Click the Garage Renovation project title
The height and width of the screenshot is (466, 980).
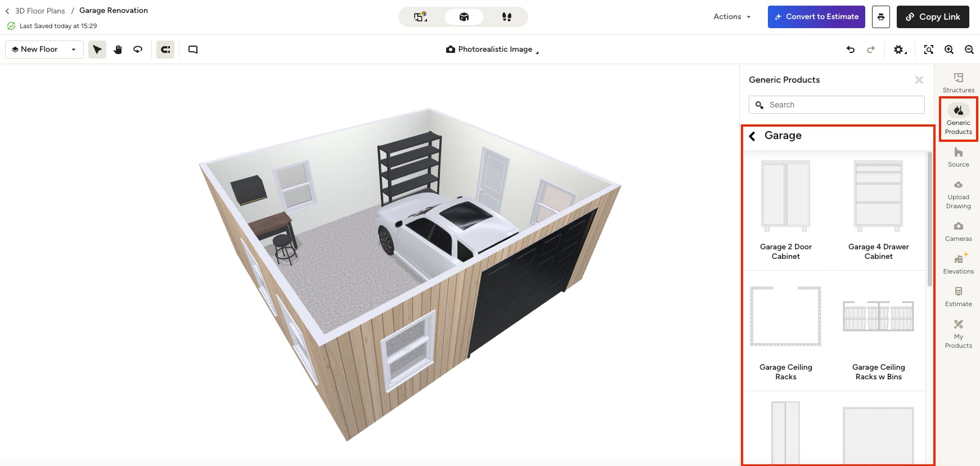[114, 11]
